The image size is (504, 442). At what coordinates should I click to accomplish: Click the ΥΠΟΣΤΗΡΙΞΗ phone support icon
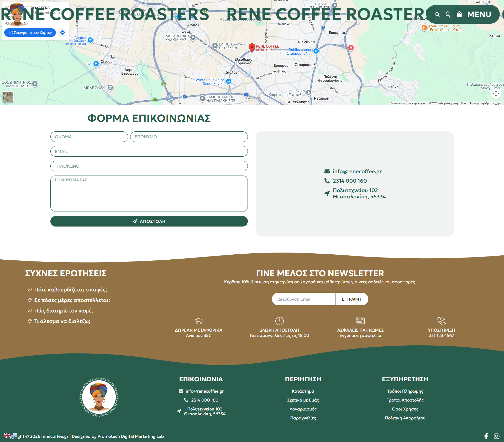442,321
